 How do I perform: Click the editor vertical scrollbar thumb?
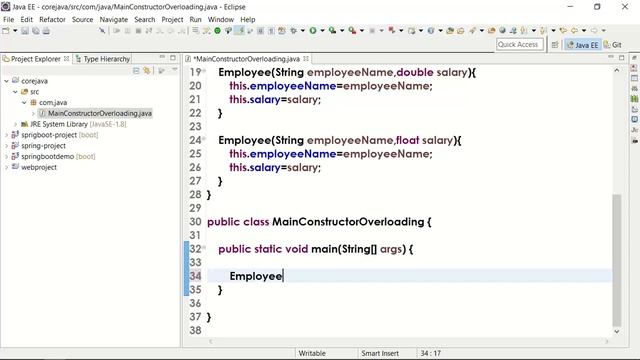(x=616, y=260)
